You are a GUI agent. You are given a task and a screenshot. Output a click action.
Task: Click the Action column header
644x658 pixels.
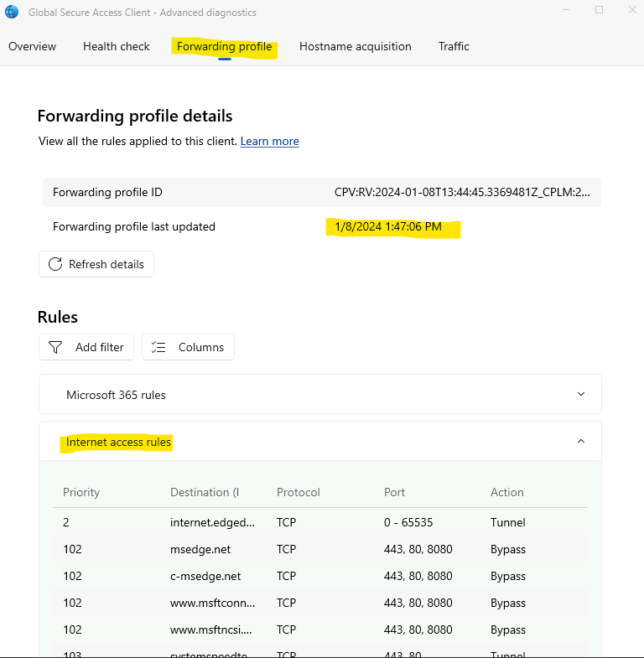(x=506, y=492)
